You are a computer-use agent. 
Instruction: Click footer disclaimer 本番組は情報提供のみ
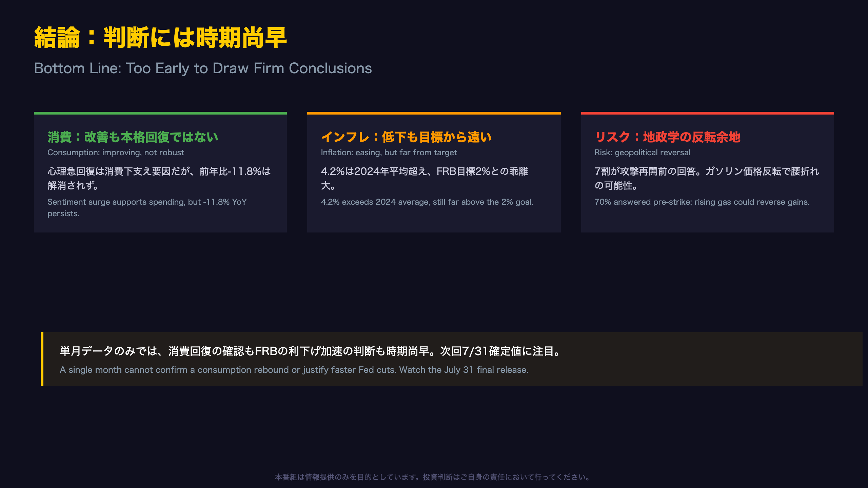(x=434, y=477)
